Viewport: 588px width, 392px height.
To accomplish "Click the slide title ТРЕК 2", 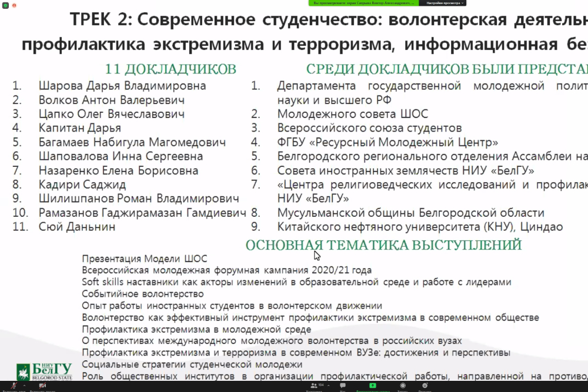I will click(x=100, y=20).
